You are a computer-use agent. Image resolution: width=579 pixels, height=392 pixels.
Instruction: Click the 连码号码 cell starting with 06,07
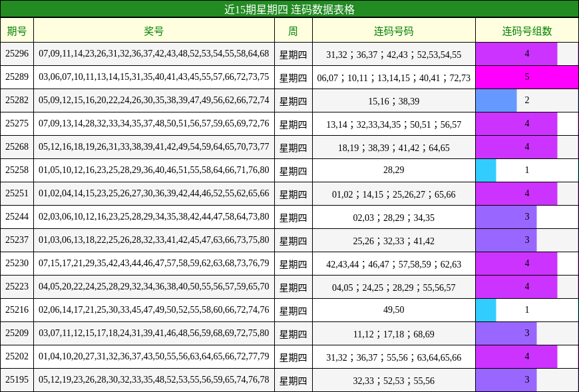394,76
